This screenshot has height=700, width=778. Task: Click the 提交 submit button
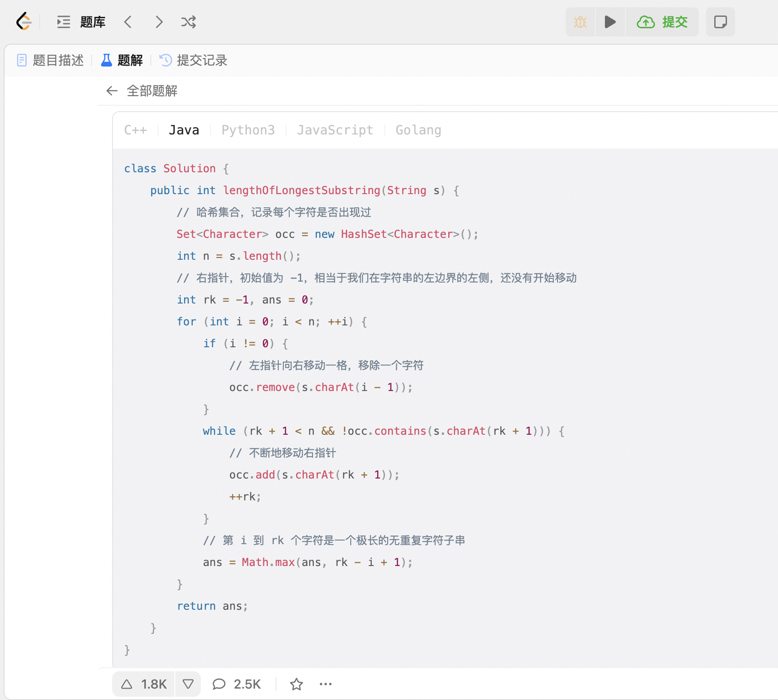662,21
